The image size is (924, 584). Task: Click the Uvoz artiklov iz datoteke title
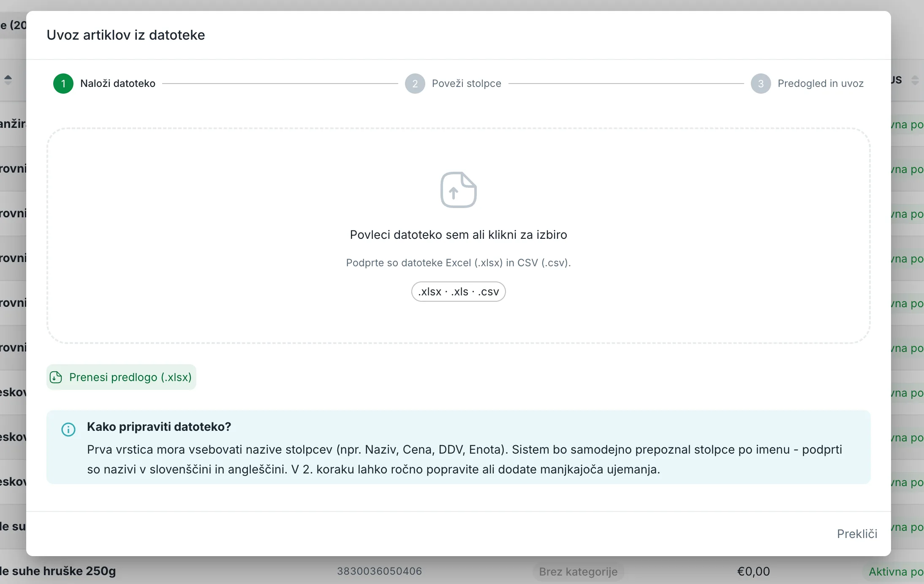[x=126, y=35]
